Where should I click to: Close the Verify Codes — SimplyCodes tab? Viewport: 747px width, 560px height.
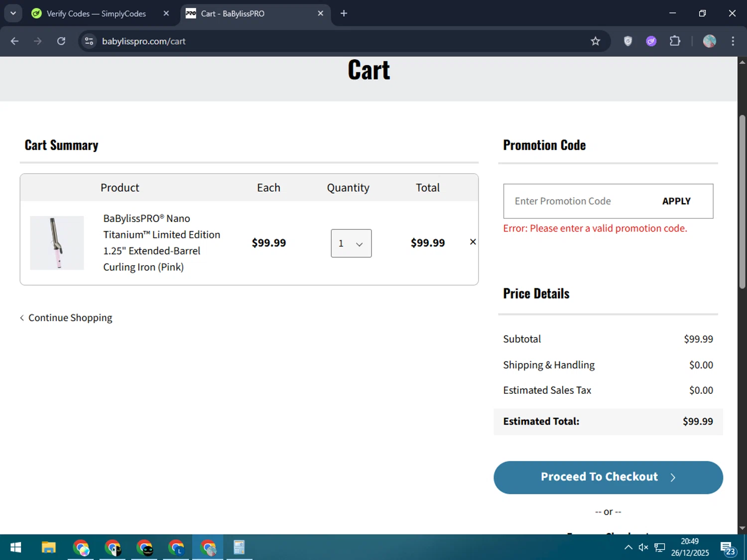point(166,13)
